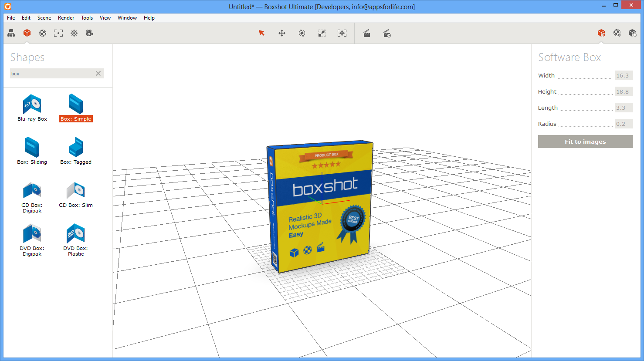This screenshot has height=361, width=644.
Task: Select the DVD Box: Plastic shape
Action: pos(76,240)
